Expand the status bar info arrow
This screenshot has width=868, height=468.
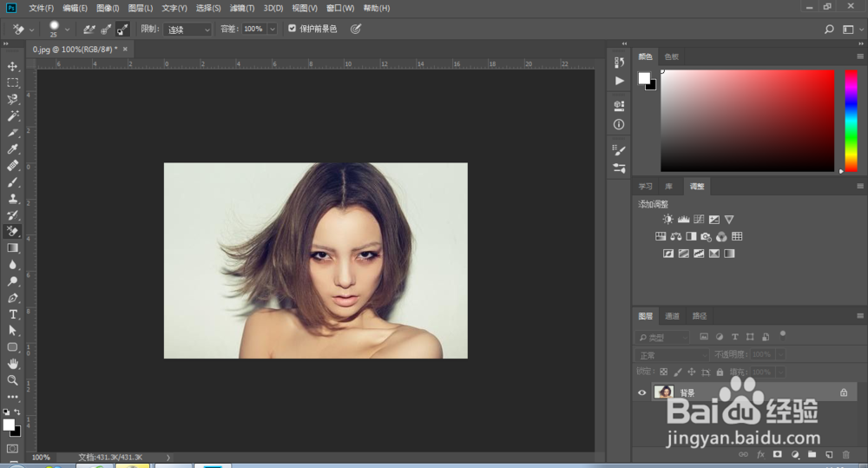(168, 458)
